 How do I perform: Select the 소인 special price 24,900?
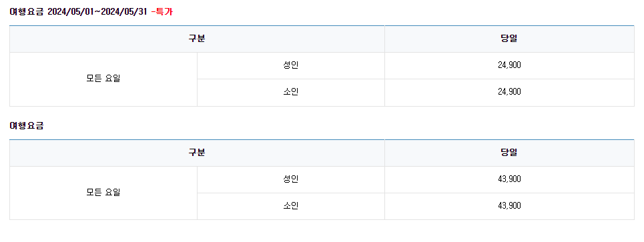[509, 92]
